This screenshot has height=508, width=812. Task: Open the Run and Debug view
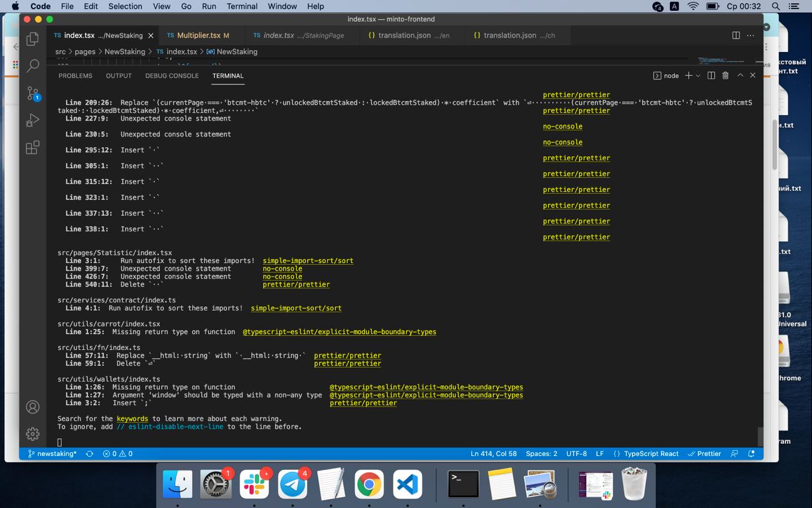[33, 121]
